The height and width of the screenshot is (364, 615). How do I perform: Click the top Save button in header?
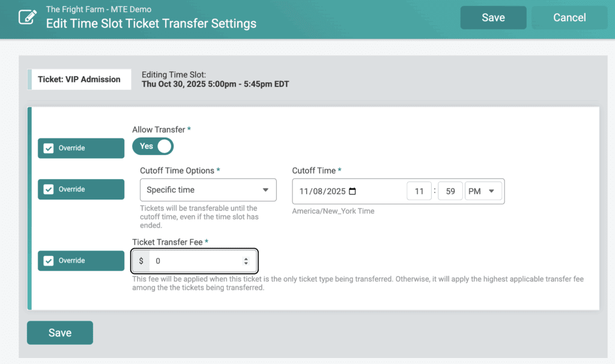tap(493, 17)
